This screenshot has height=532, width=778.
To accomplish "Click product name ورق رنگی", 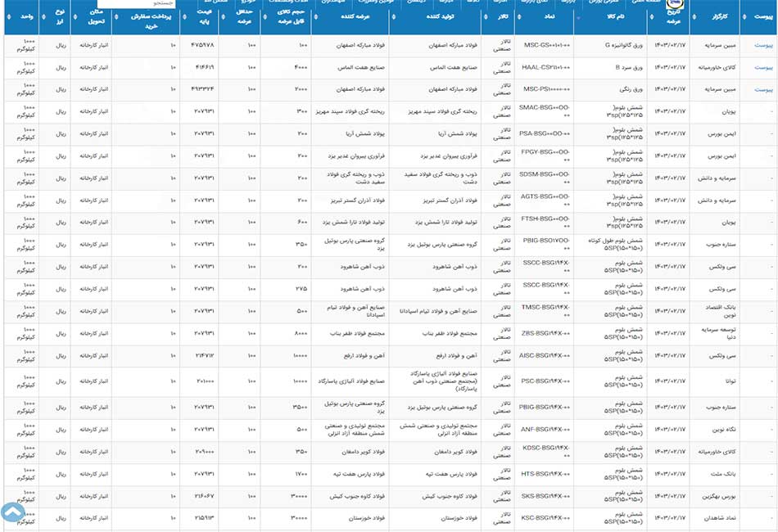I will (631, 89).
